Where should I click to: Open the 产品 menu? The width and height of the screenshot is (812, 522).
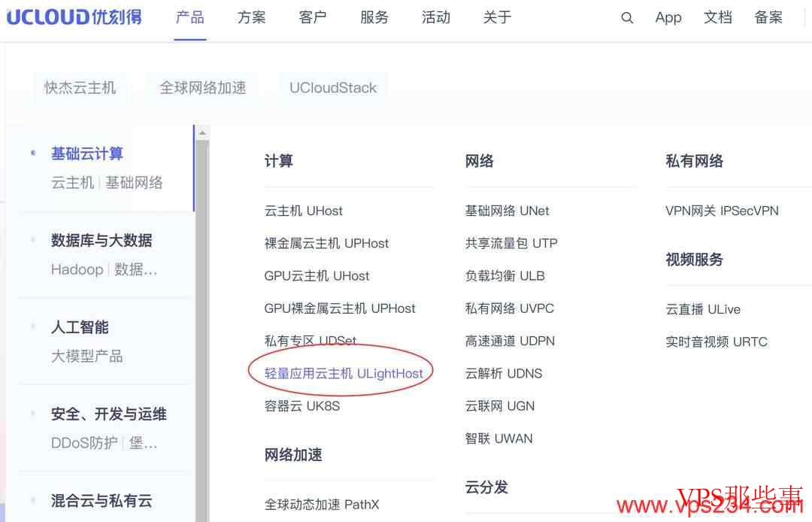pyautogui.click(x=190, y=17)
